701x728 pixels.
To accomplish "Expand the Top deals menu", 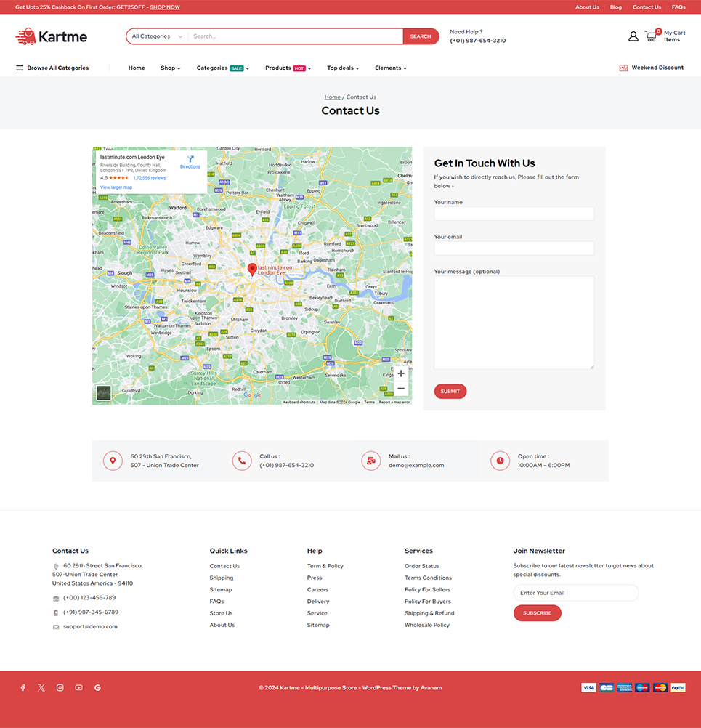I will coord(343,68).
